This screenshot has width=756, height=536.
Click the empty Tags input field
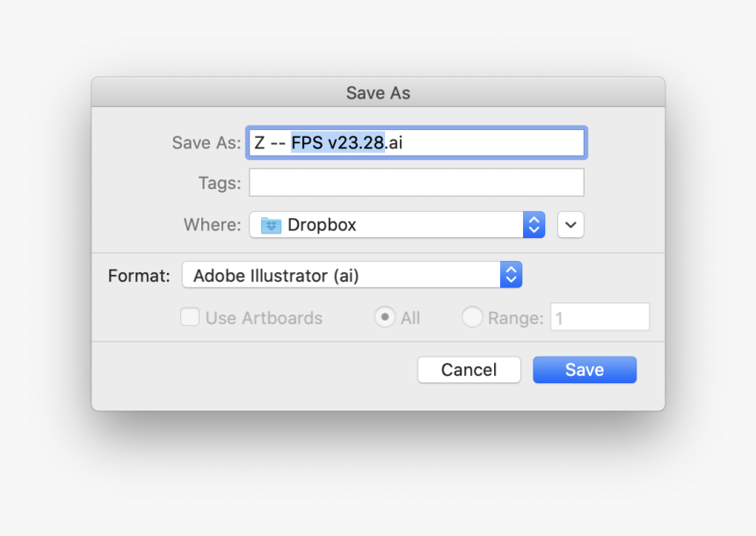coord(416,182)
